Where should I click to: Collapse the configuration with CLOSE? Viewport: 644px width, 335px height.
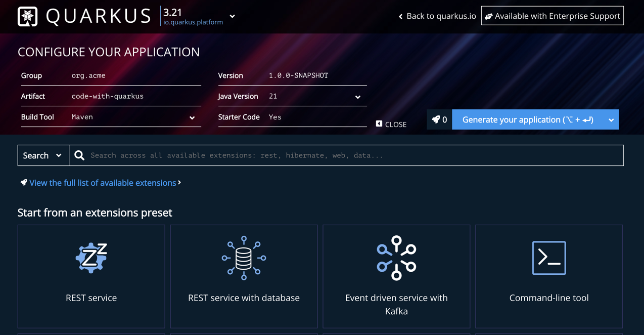pos(391,124)
